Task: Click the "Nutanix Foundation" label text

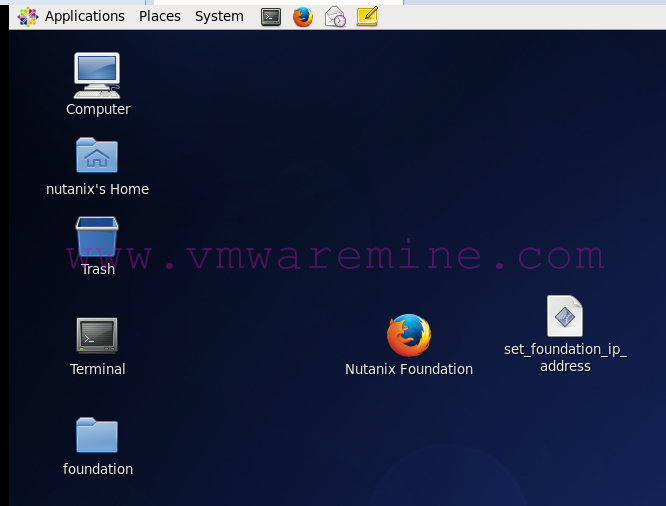Action: point(409,369)
